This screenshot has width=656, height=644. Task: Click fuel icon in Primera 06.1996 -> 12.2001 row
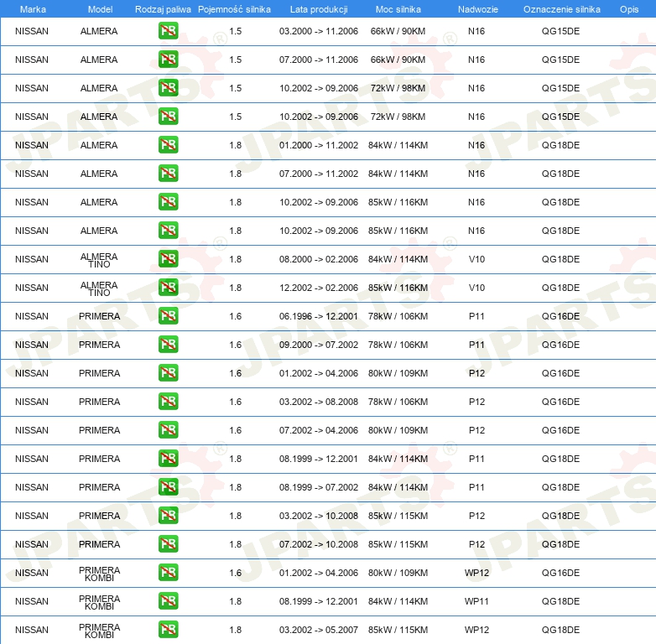coord(168,316)
